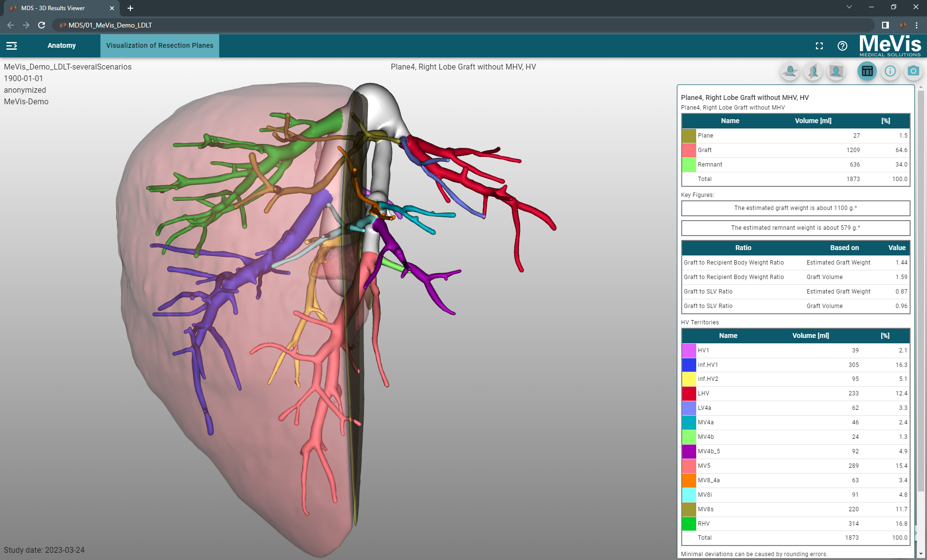The image size is (927, 560).
Task: Click the scrollbar up arrow
Action: pyautogui.click(x=921, y=88)
